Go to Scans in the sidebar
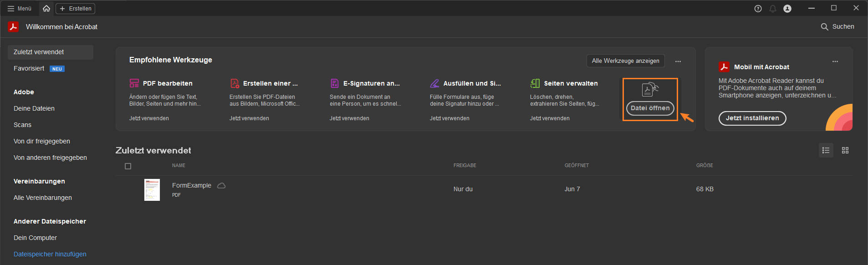Screen dimensions: 868x265 (22, 125)
